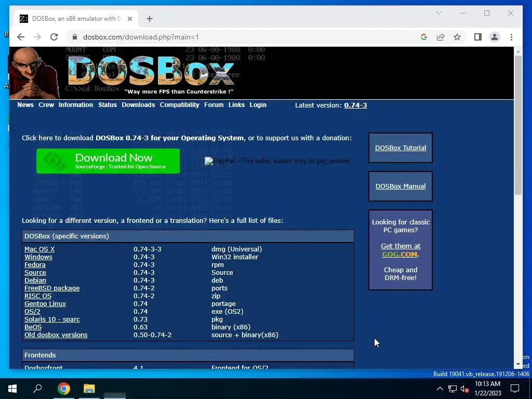This screenshot has width=532, height=399.
Task: Open the tab search chevron
Action: (438, 13)
